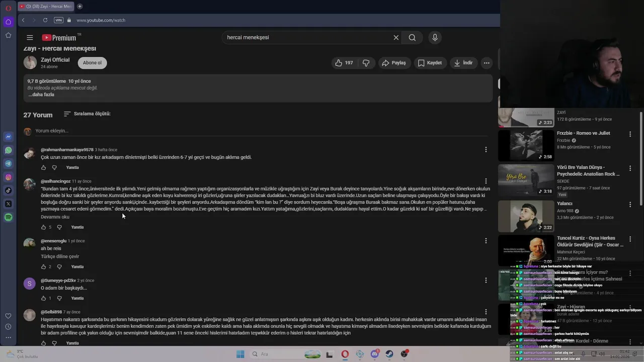
Task: Reload the YouTube page
Action: coord(45,20)
